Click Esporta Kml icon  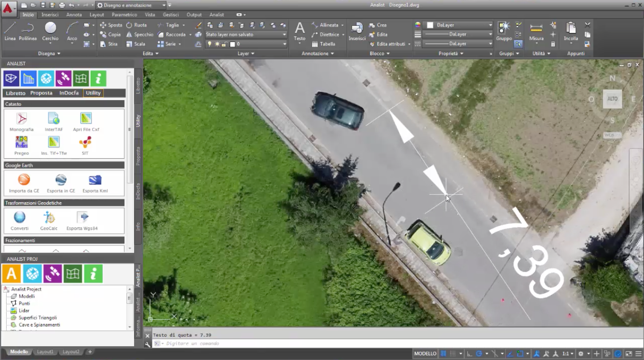click(x=95, y=183)
